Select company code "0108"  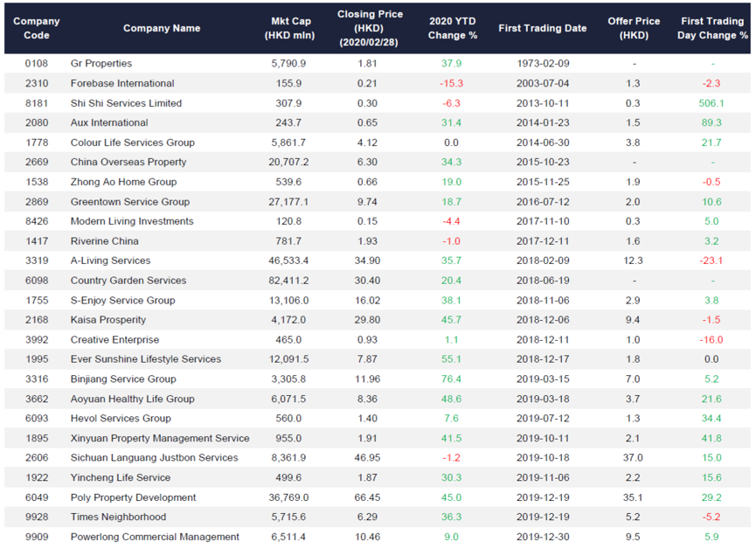click(x=37, y=63)
